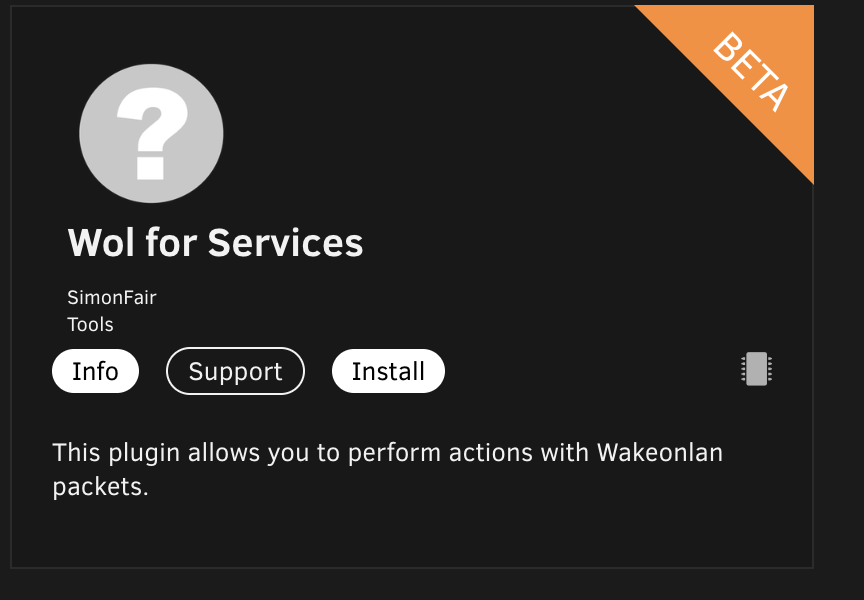This screenshot has height=600, width=864.
Task: Click the gray processor chip graphic
Action: click(x=757, y=369)
